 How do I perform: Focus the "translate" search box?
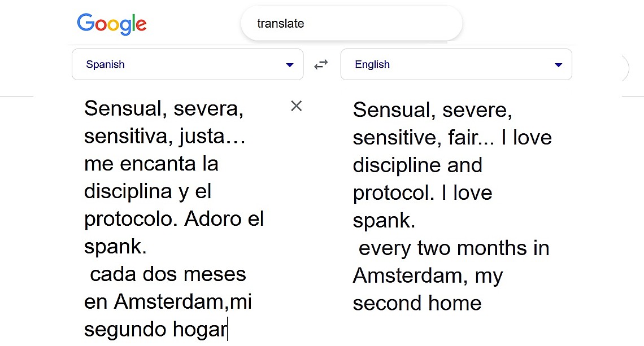click(x=350, y=24)
